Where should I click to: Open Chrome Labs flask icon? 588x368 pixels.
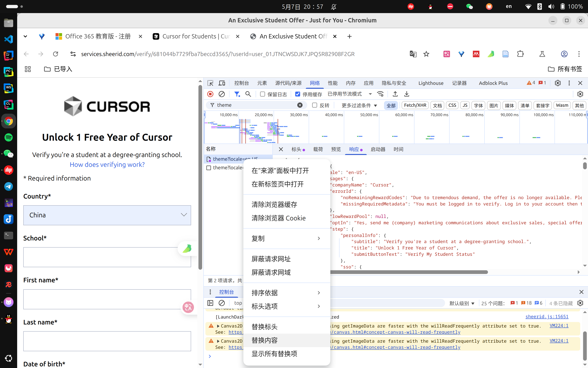pyautogui.click(x=542, y=54)
